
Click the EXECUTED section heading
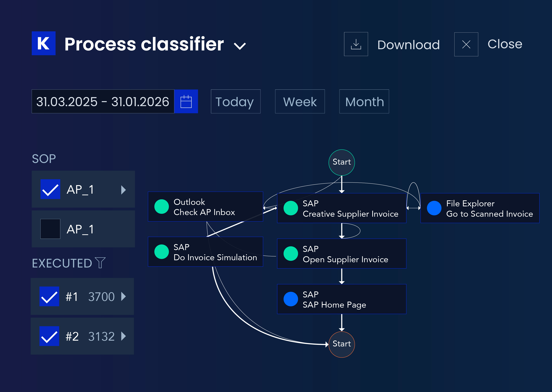tap(62, 263)
